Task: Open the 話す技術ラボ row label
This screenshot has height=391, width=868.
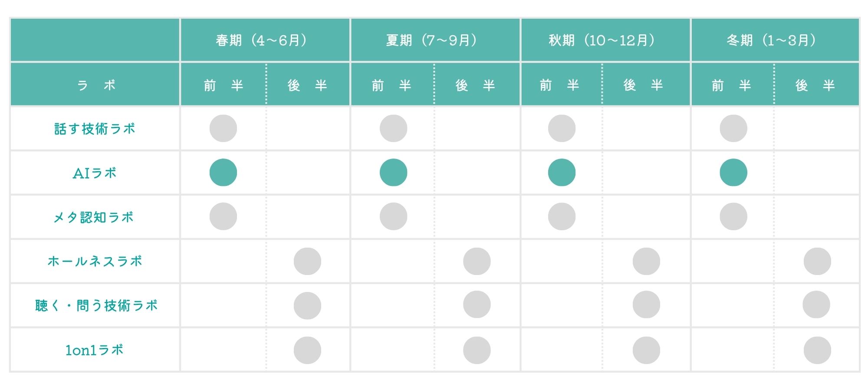Action: [x=95, y=129]
